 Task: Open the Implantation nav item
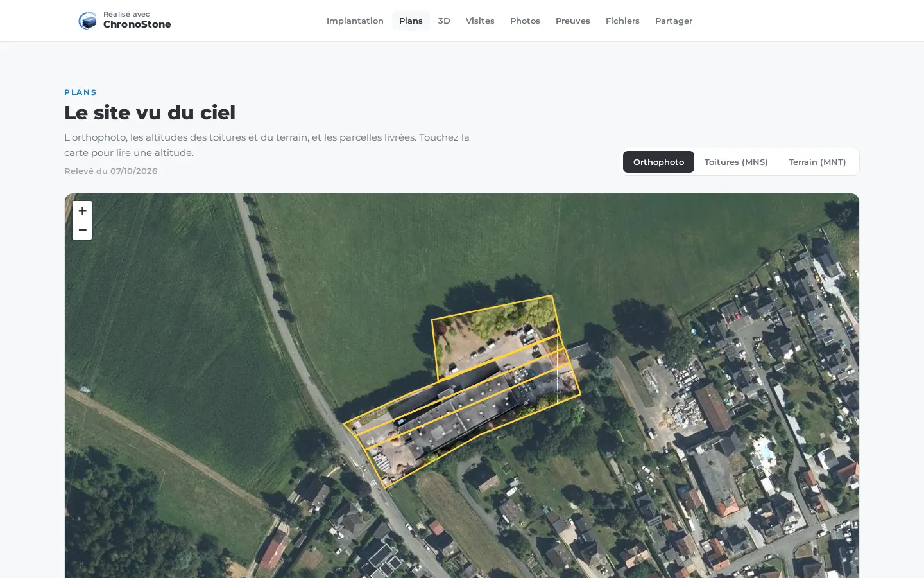coord(355,21)
